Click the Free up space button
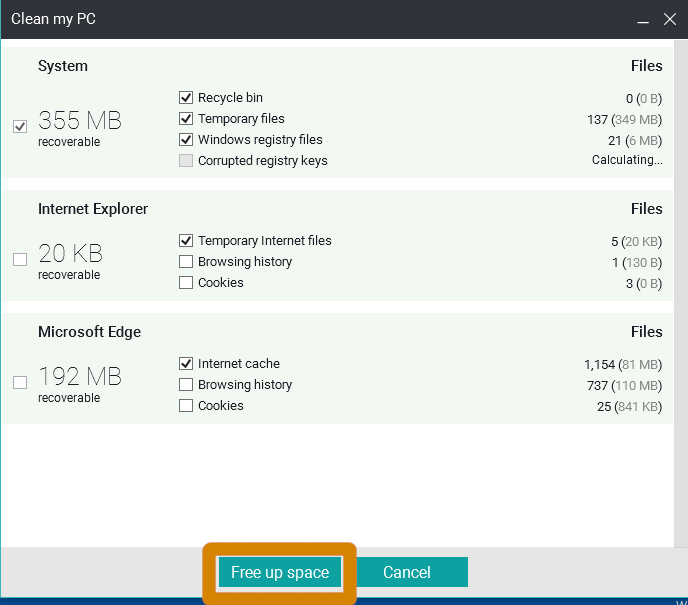 tap(280, 572)
